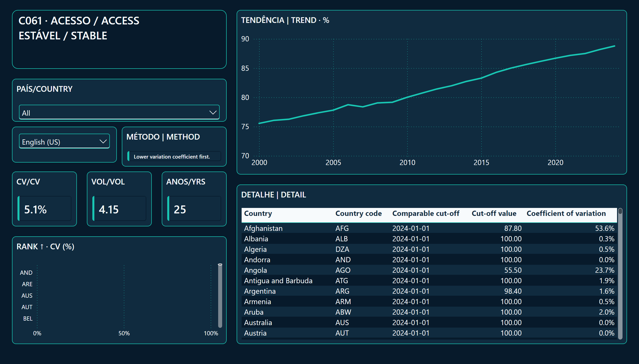Viewport: 639px width, 364px height.
Task: Select the AND label in rank chart
Action: click(26, 273)
